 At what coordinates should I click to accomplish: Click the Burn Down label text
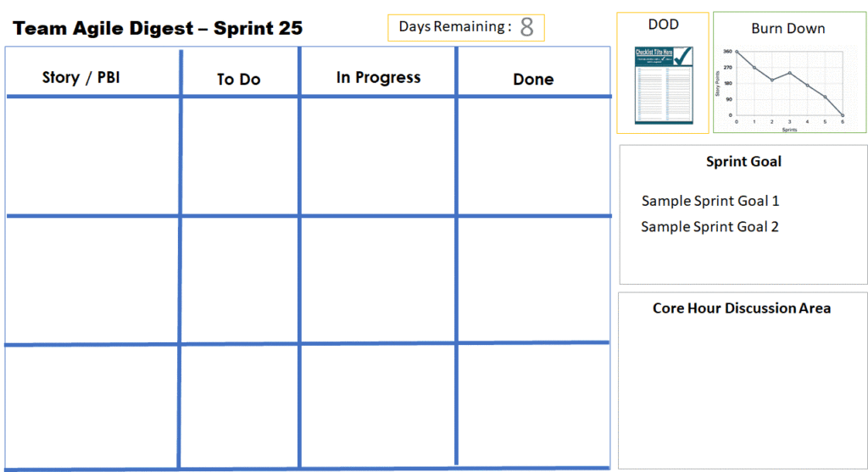click(x=788, y=29)
